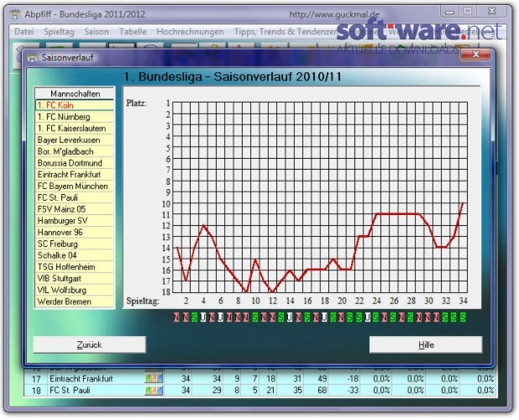Viewport: 519px width, 420px height.
Task: Pick VfB Stuttgart from team list
Action: click(x=75, y=279)
